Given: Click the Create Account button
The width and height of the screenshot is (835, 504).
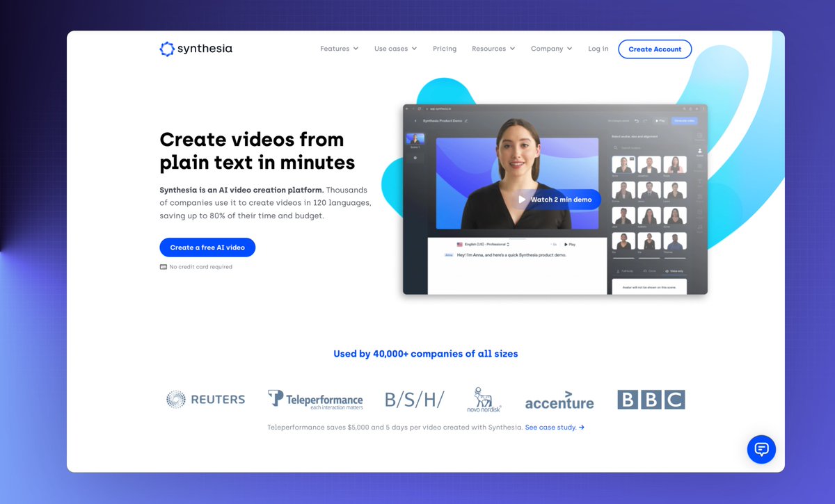Looking at the screenshot, I should click(x=655, y=49).
